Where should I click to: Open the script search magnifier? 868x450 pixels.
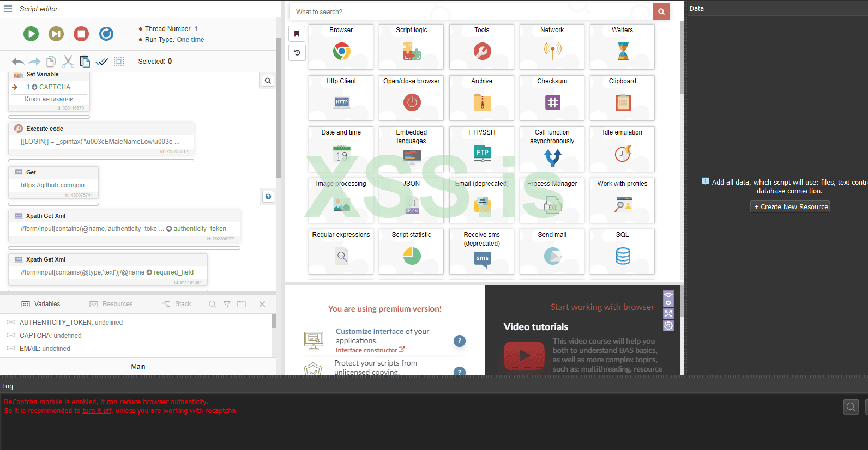point(268,81)
